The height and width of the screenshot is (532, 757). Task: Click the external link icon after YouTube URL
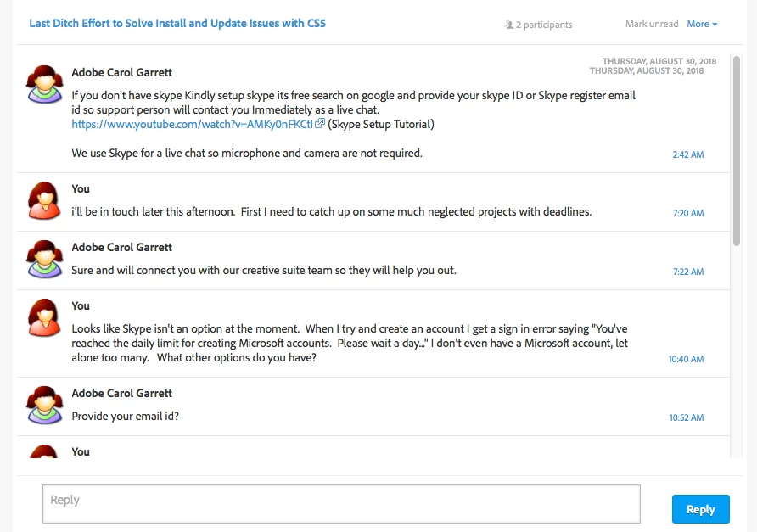320,124
